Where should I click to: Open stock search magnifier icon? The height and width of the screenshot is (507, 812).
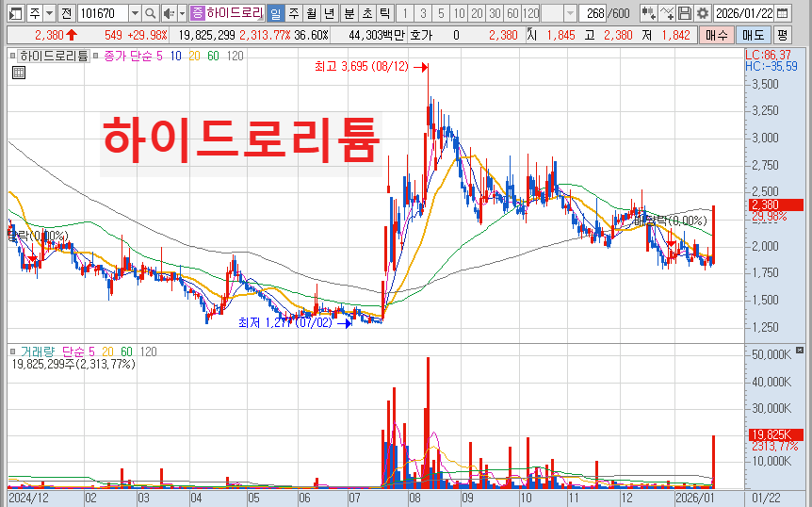[150, 13]
